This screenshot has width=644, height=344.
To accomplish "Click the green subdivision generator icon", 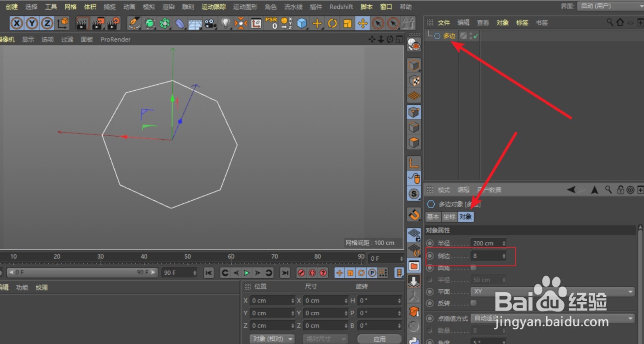I will [x=149, y=23].
